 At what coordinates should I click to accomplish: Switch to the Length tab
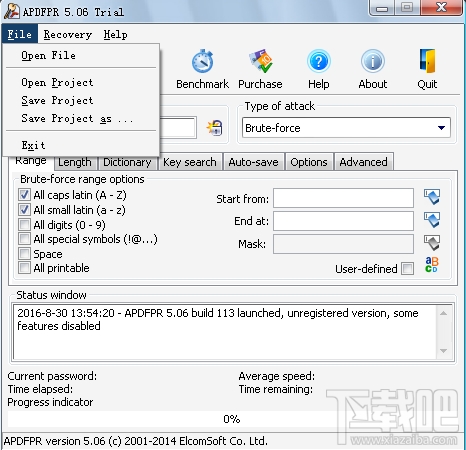75,163
